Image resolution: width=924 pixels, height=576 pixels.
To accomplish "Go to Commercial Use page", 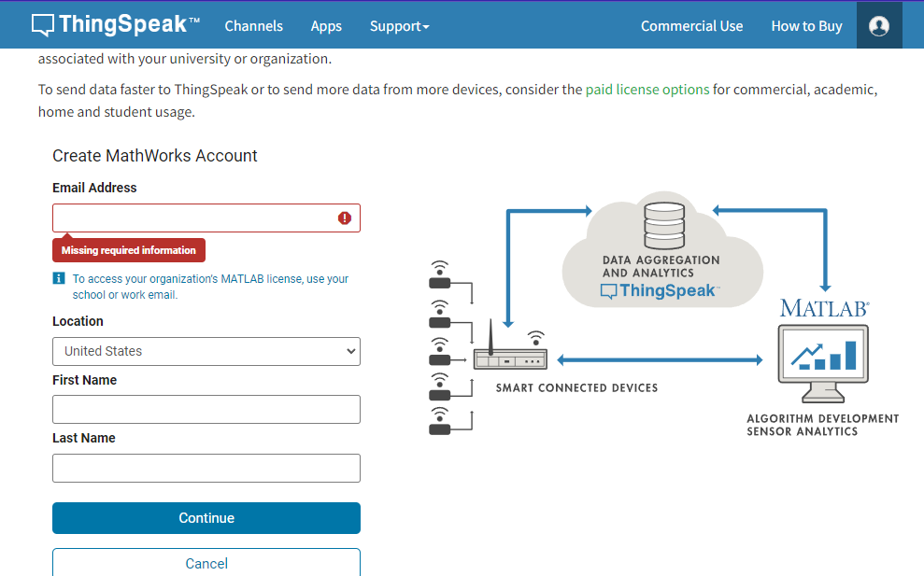I will (691, 26).
